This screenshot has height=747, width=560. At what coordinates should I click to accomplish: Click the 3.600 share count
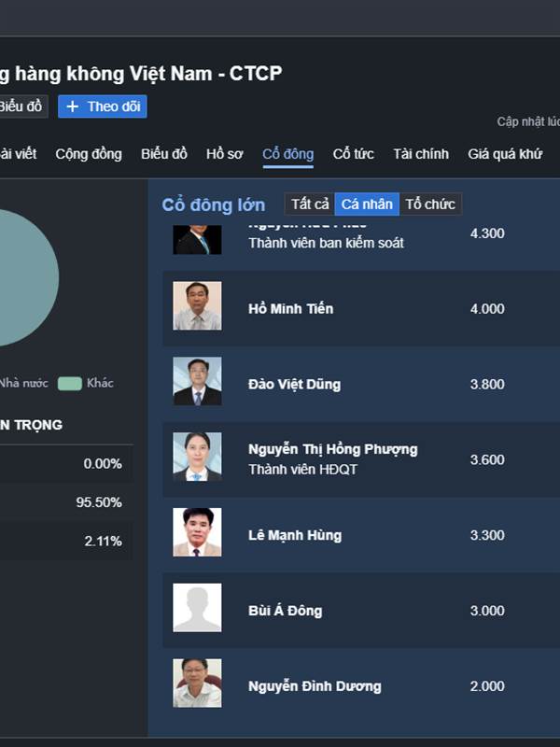pos(487,459)
